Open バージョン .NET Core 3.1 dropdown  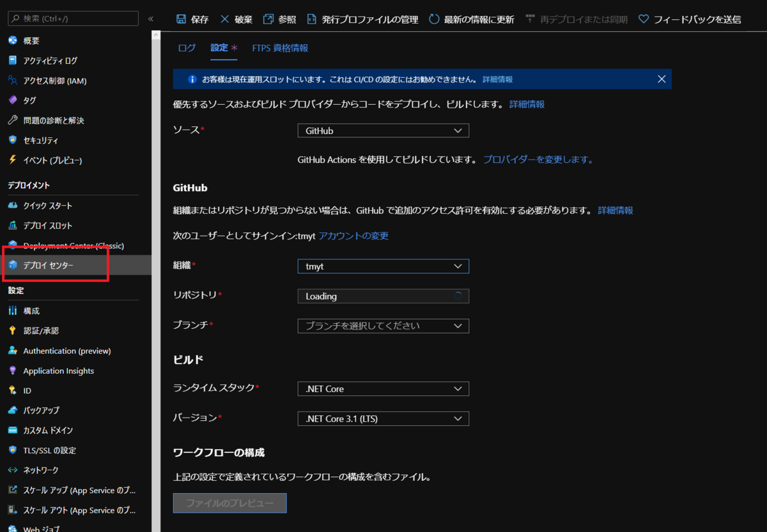point(383,419)
